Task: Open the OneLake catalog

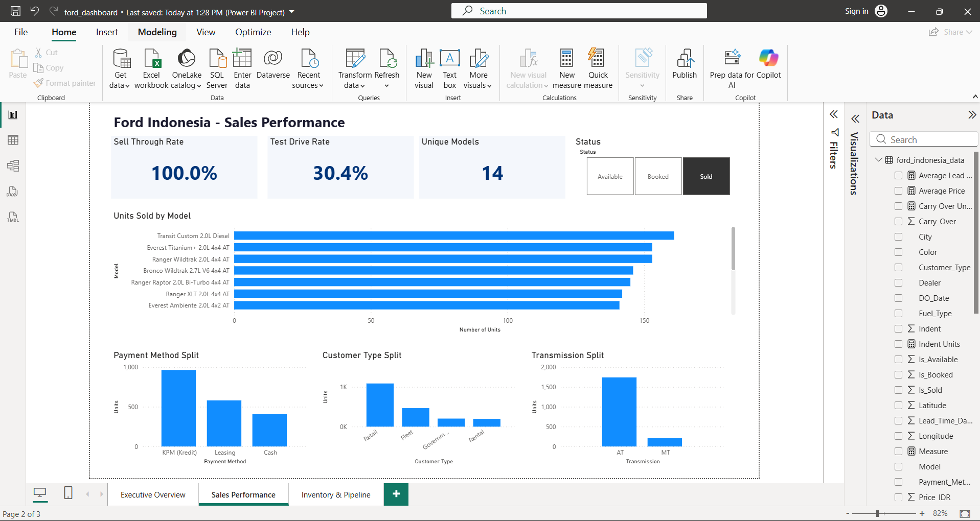Action: click(187, 69)
